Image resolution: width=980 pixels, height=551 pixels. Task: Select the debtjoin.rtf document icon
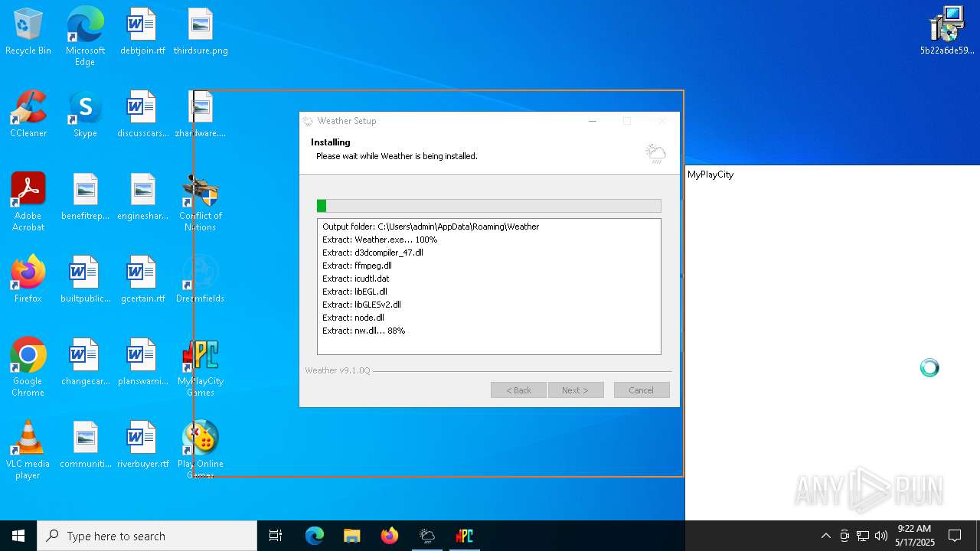pyautogui.click(x=142, y=31)
